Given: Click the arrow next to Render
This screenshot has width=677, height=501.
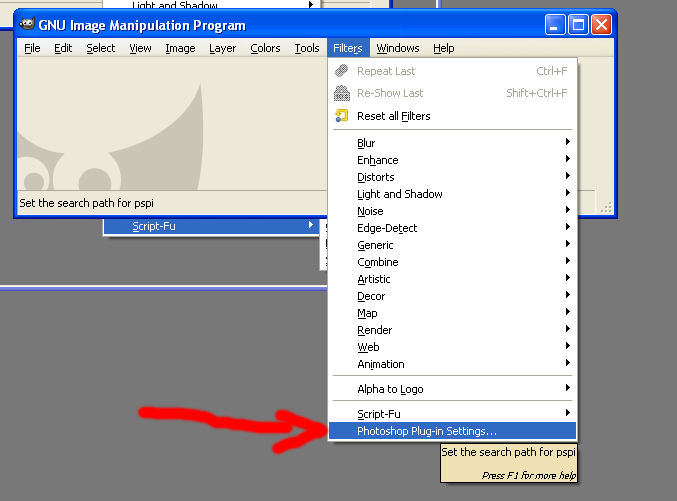Looking at the screenshot, I should (568, 329).
